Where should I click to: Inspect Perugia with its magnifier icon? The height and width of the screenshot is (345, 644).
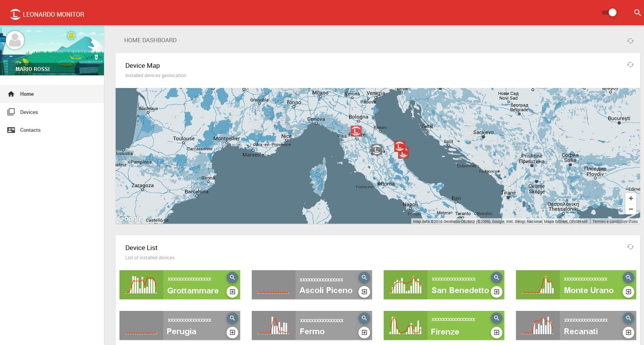tap(232, 318)
